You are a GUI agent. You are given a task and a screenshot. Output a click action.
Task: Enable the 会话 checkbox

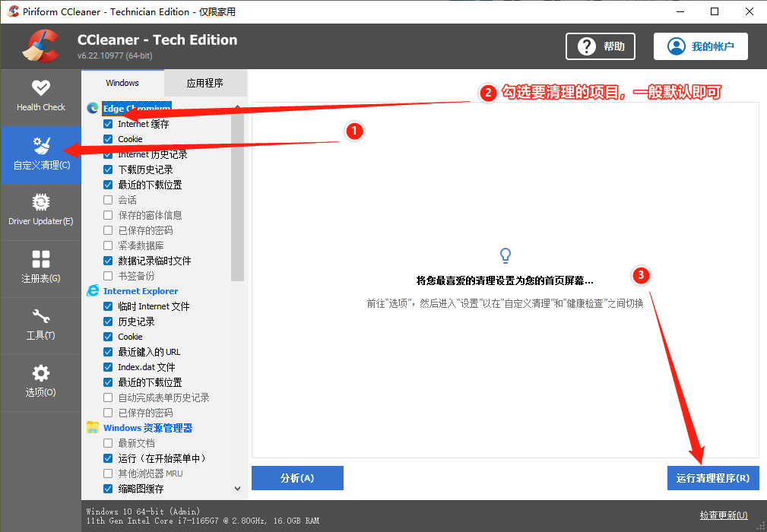(108, 200)
